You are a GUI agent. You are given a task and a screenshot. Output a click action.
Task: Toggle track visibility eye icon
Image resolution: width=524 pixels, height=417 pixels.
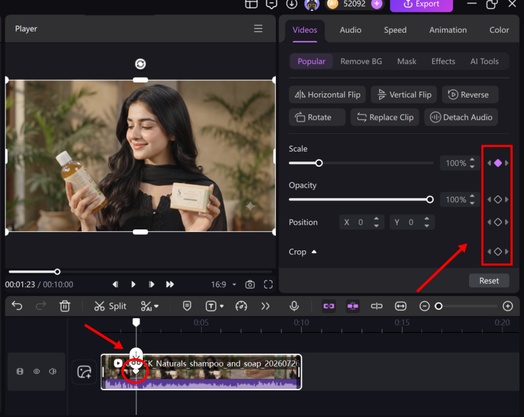click(x=36, y=371)
